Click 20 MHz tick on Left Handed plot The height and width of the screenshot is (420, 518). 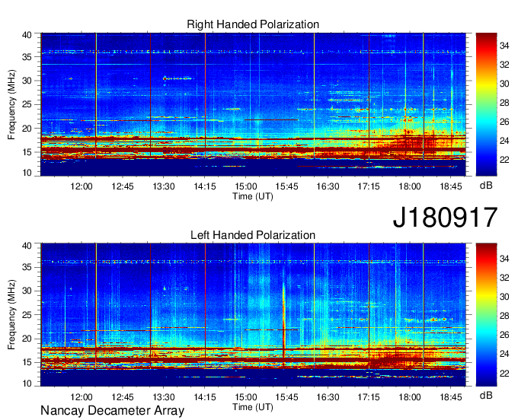pyautogui.click(x=27, y=339)
